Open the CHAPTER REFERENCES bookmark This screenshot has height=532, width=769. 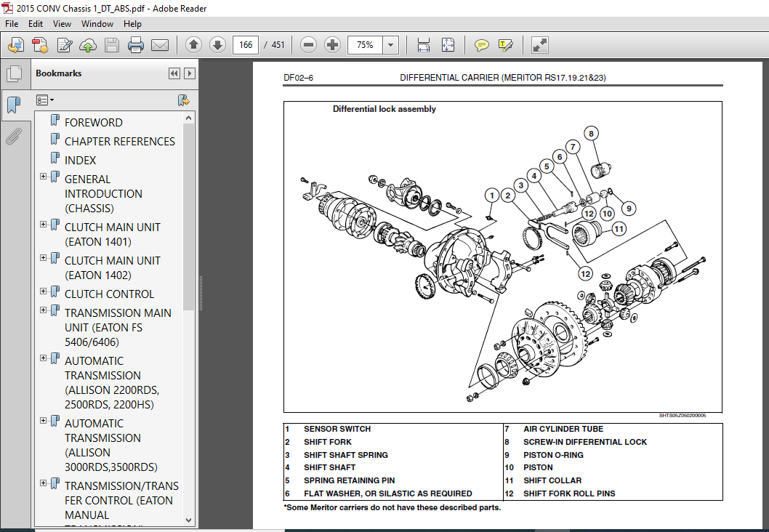[120, 142]
